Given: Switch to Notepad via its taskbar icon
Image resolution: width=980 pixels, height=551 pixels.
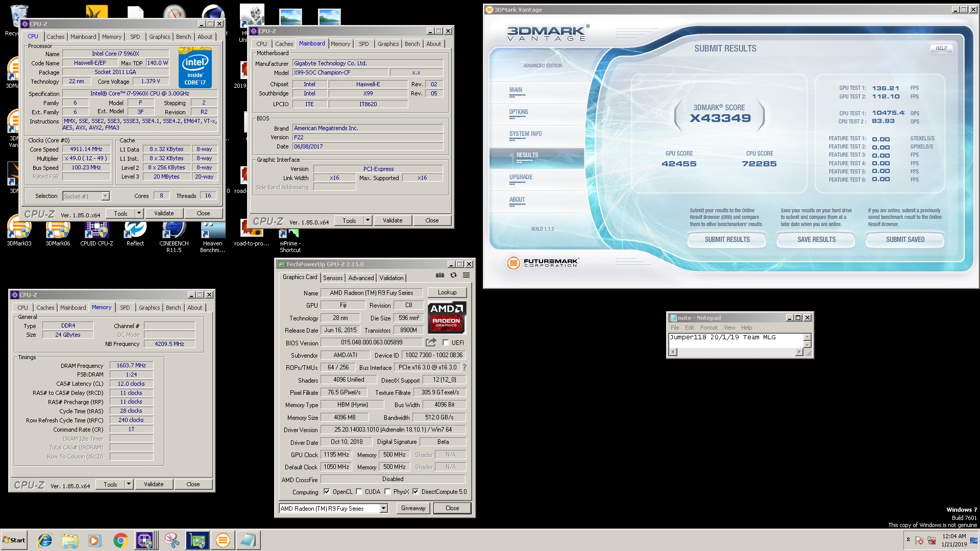Looking at the screenshot, I should 249,540.
